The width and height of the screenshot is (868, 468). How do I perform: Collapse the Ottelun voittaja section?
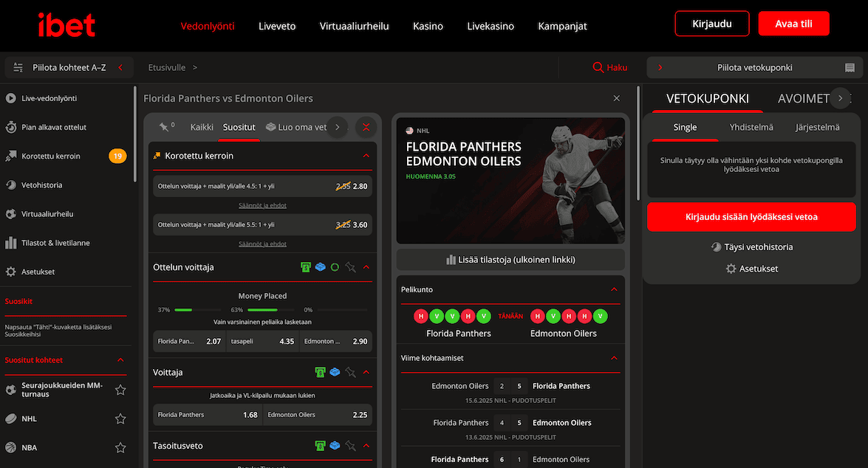pos(366,267)
